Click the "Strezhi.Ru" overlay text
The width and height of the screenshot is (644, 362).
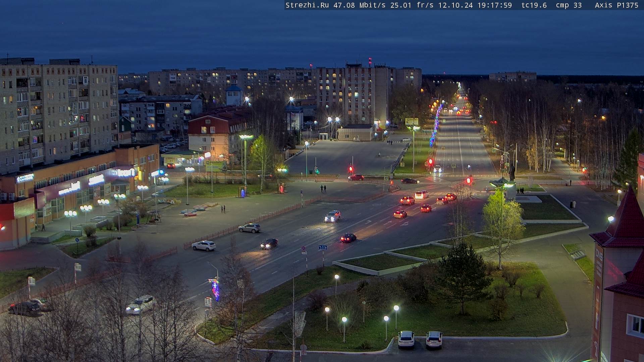tap(307, 5)
